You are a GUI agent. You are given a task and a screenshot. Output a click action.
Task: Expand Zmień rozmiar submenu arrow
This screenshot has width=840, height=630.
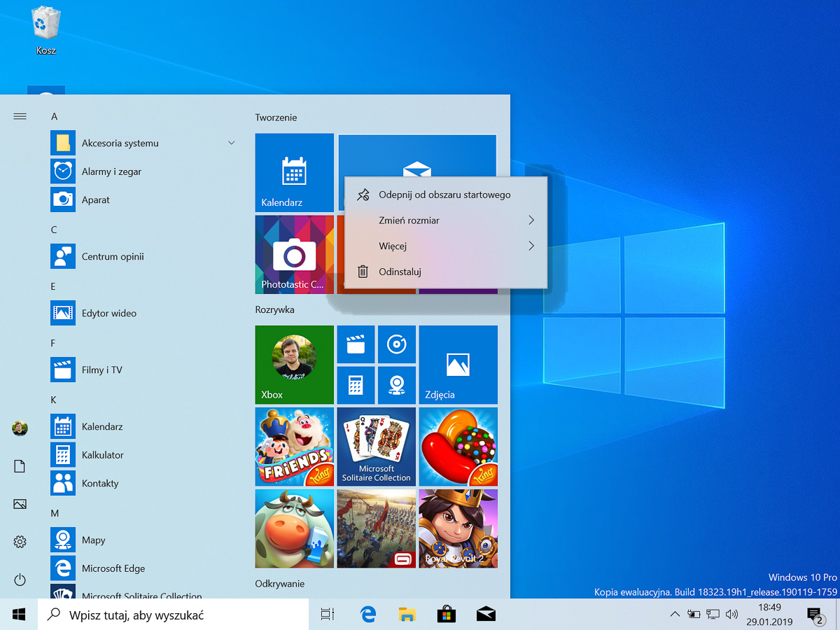(531, 220)
